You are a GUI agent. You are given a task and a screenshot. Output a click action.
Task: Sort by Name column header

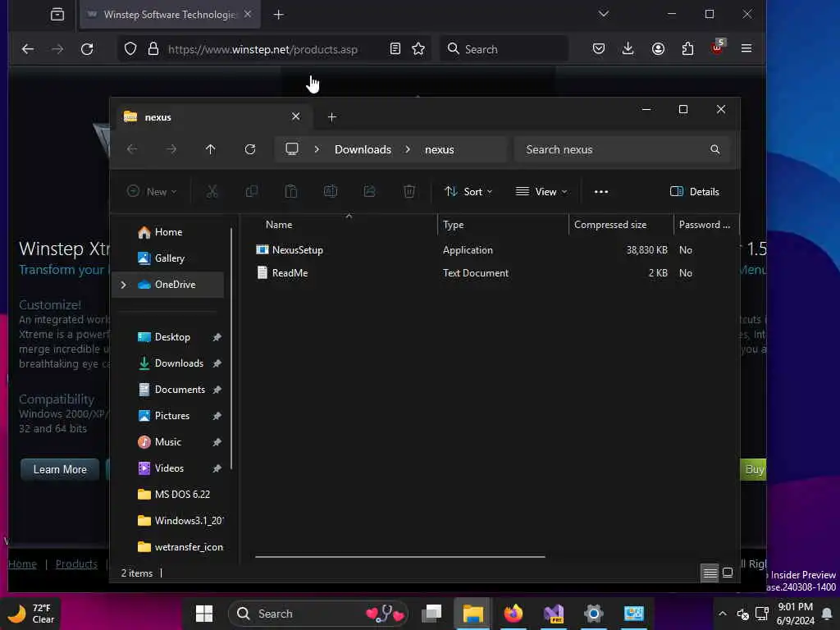[x=345, y=225]
